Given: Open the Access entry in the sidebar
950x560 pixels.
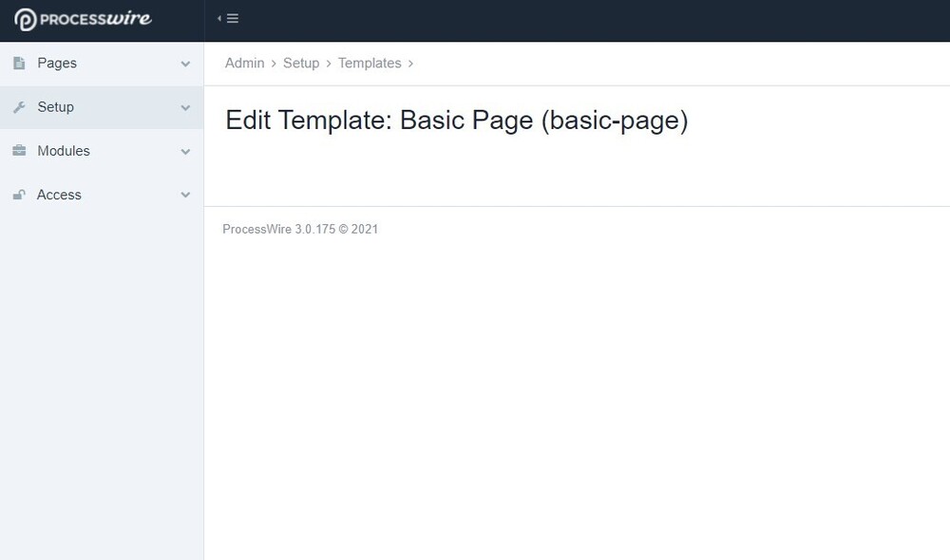Looking at the screenshot, I should tap(59, 194).
